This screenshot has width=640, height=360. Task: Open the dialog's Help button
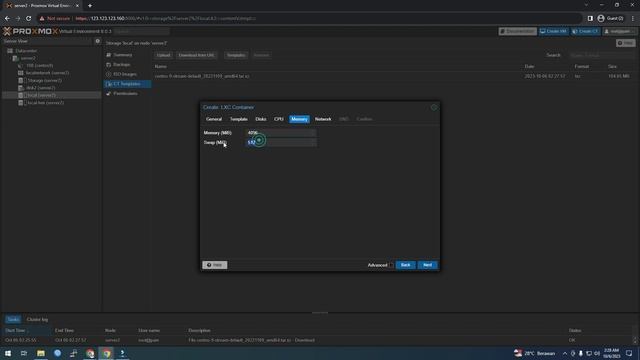pyautogui.click(x=215, y=265)
